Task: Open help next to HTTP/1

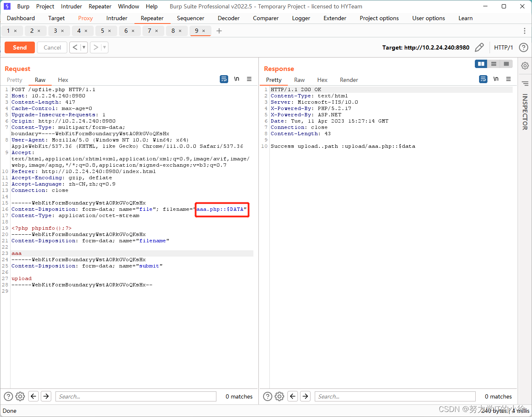Action: point(523,47)
